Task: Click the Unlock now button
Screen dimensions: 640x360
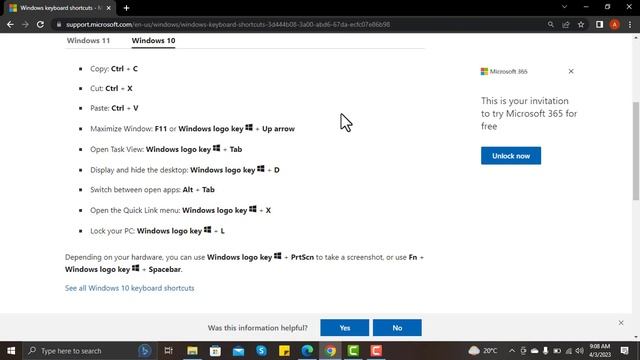Action: click(511, 156)
